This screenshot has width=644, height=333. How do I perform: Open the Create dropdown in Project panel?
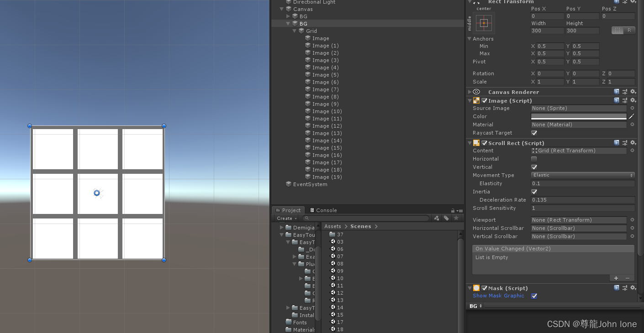pyautogui.click(x=287, y=218)
